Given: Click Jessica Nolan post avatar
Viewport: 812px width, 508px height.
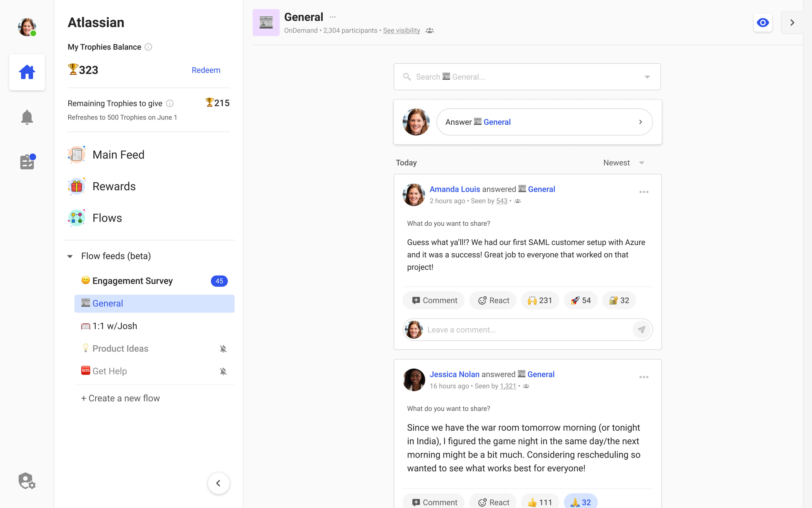Looking at the screenshot, I should [x=414, y=380].
